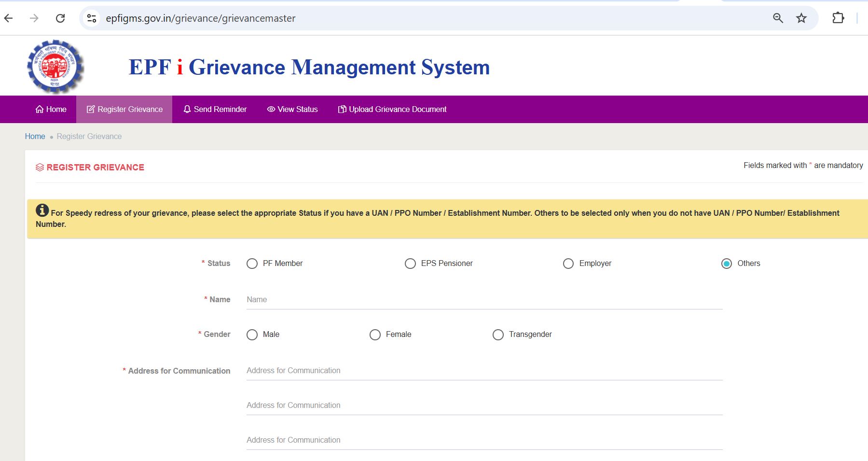868x461 pixels.
Task: Focus the Name input field
Action: click(x=484, y=300)
